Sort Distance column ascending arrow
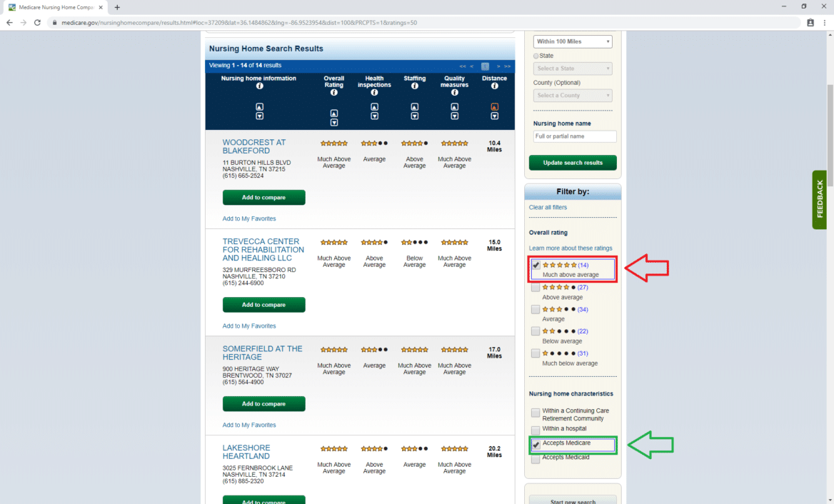Screen dimensions: 834x504 (x=494, y=107)
